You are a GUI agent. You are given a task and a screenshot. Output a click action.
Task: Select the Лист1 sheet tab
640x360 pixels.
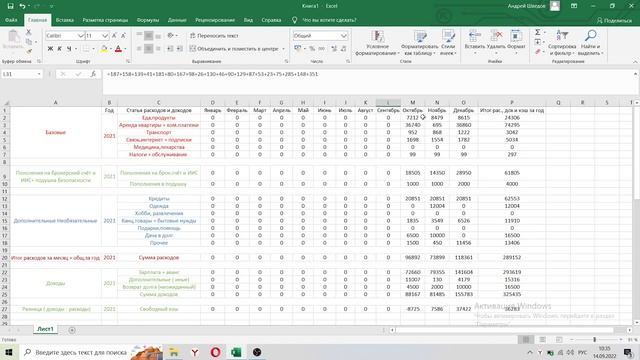click(x=45, y=329)
